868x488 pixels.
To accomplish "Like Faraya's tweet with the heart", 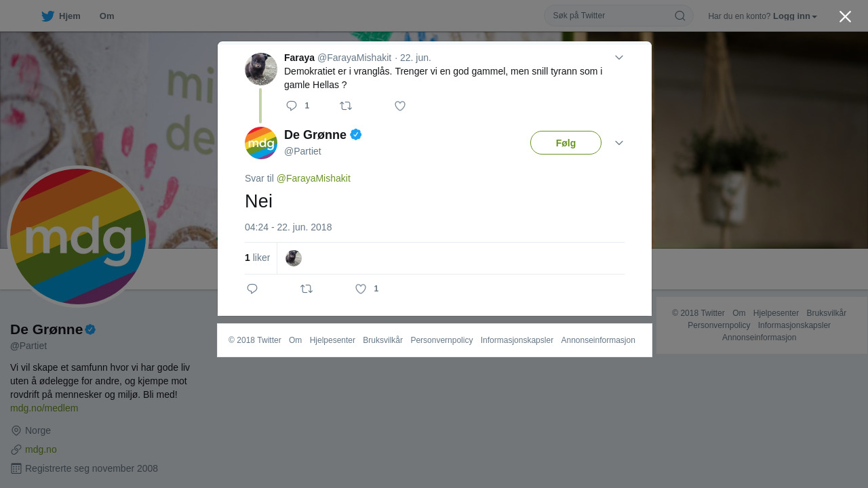I will point(400,106).
